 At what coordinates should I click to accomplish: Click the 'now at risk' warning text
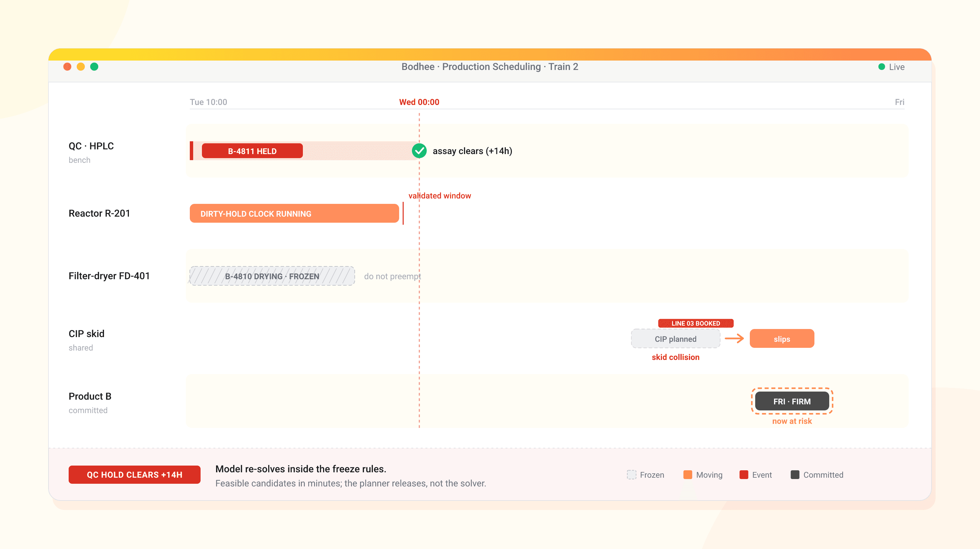(792, 421)
